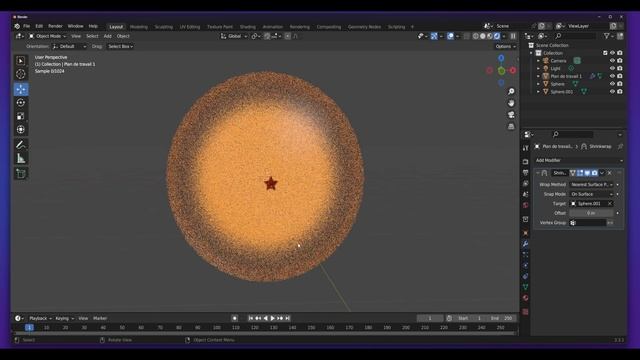This screenshot has width=640, height=360.
Task: Select the 3D Cursor tool
Action: tap(21, 74)
